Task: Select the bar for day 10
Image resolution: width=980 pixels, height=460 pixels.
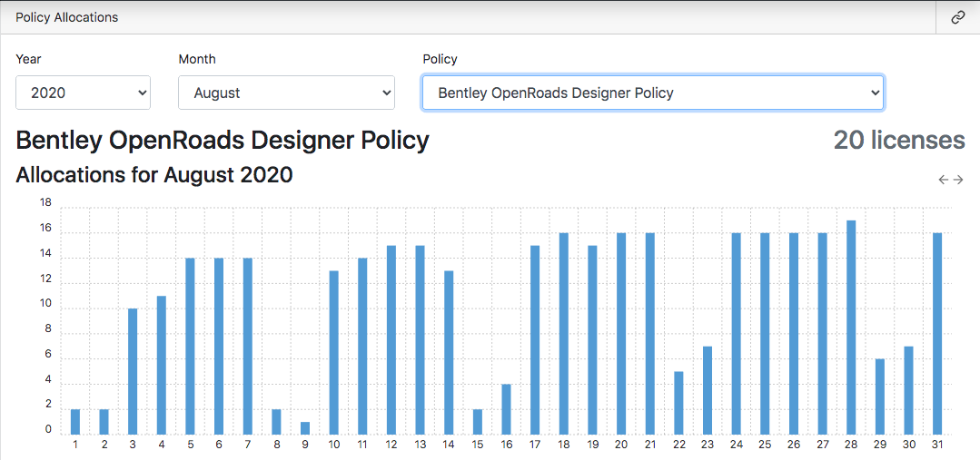Action: (x=334, y=353)
